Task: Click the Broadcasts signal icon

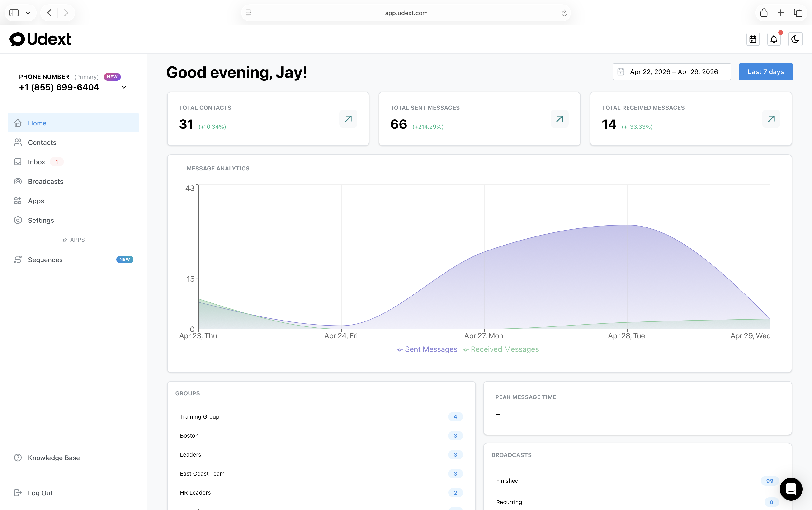Action: [18, 181]
